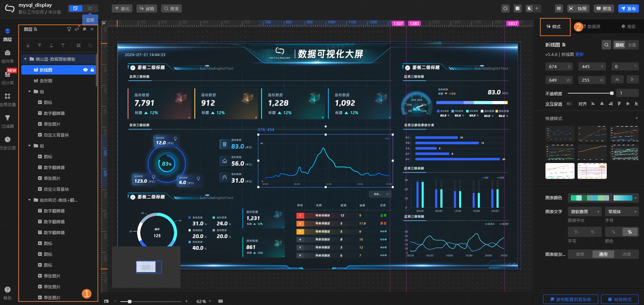Open 帮助 at sidebar bottom
This screenshot has width=644, height=305.
[x=7, y=293]
